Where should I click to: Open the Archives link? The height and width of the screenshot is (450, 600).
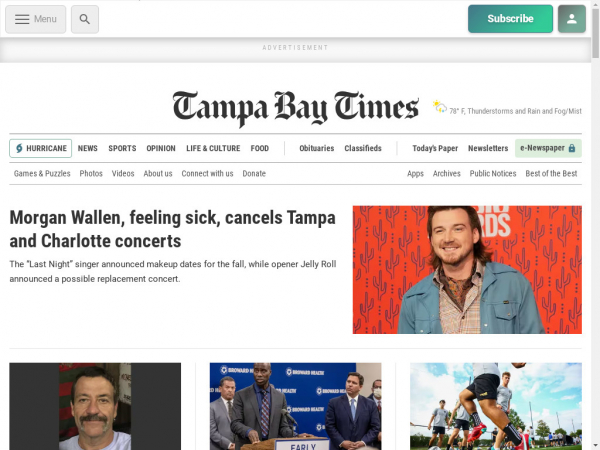[x=447, y=174]
